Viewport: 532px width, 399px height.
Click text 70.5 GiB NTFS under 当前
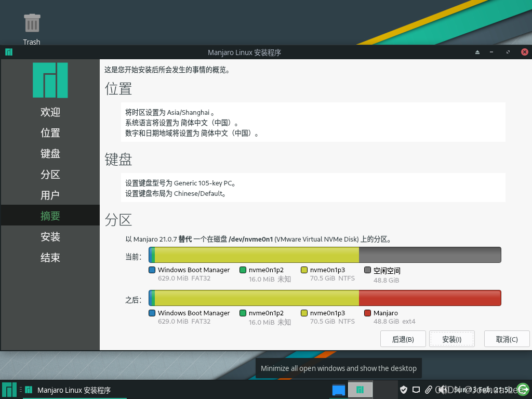pyautogui.click(x=332, y=278)
